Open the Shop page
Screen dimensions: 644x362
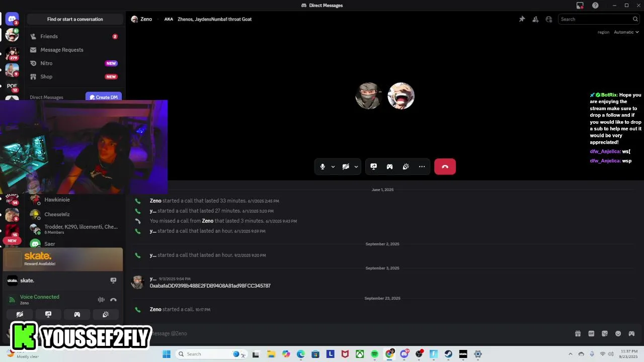(x=74, y=76)
